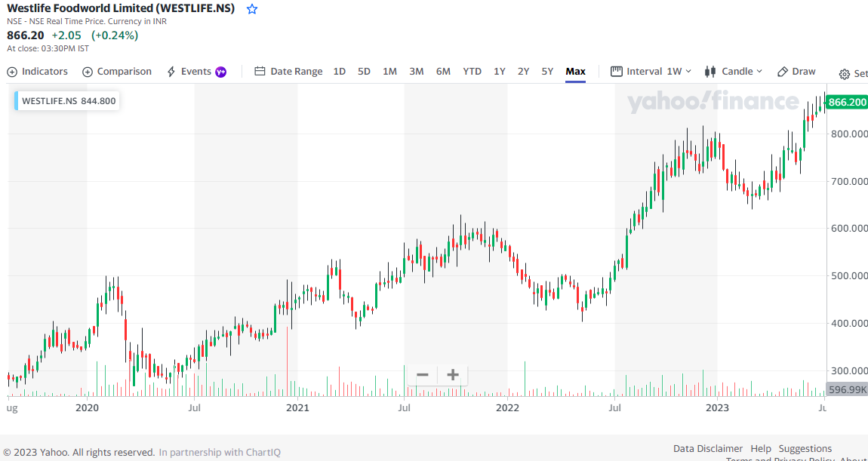Screen dimensions: 868x461
Task: Click the 596.99K volume label
Action: (846, 389)
